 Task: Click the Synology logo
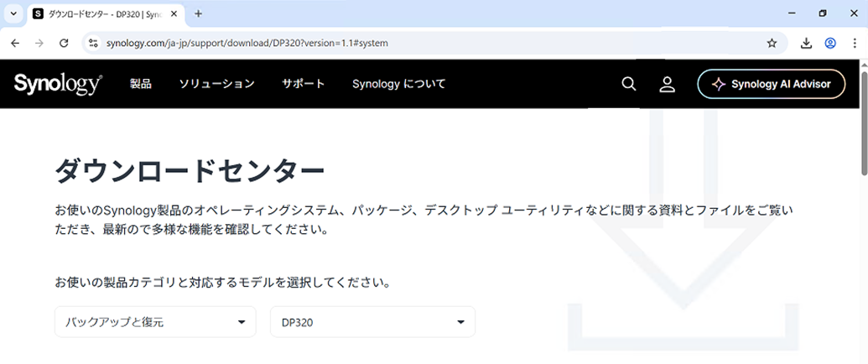[58, 84]
